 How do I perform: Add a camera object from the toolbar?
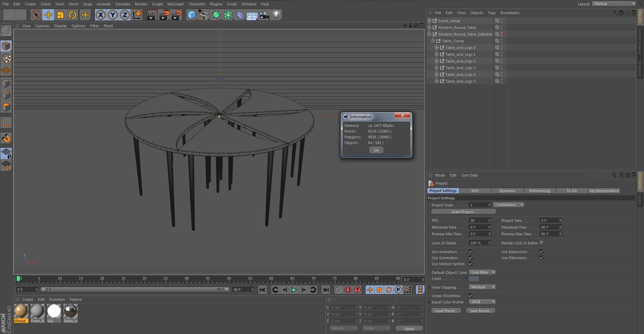[x=264, y=15]
